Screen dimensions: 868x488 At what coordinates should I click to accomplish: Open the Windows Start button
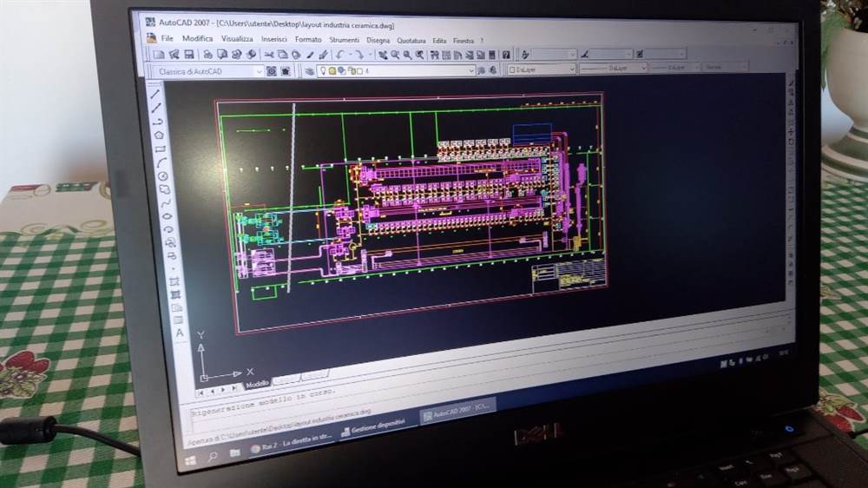(x=190, y=461)
